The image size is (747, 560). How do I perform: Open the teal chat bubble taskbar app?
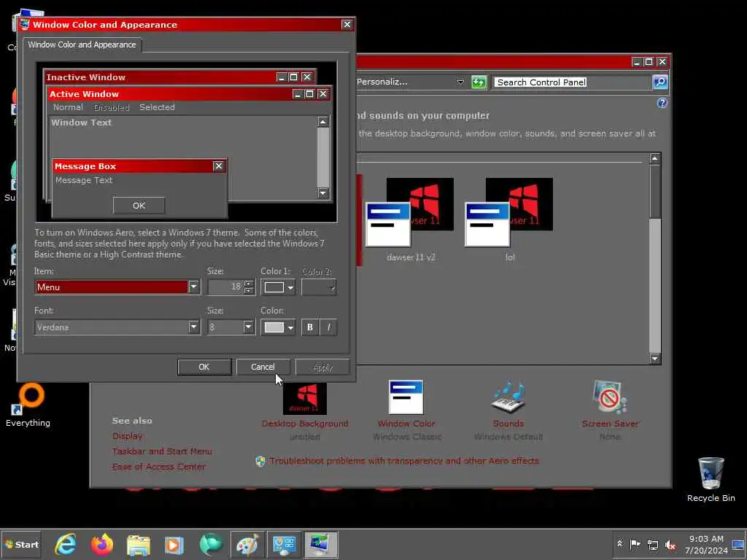pos(211,544)
